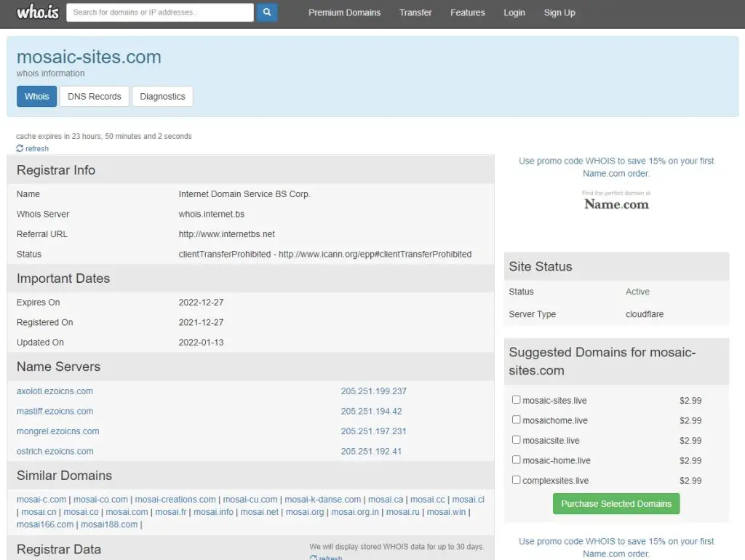The image size is (745, 560).
Task: Open similar domain mosai.cl
Action: pyautogui.click(x=468, y=499)
